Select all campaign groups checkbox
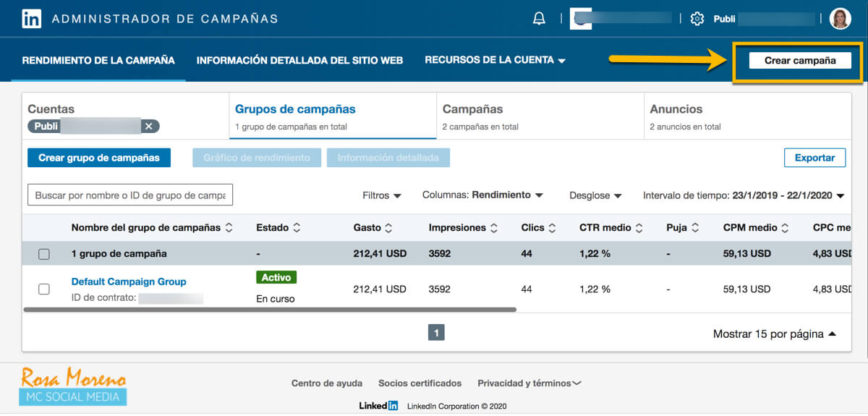868x416 pixels. pos(44,254)
